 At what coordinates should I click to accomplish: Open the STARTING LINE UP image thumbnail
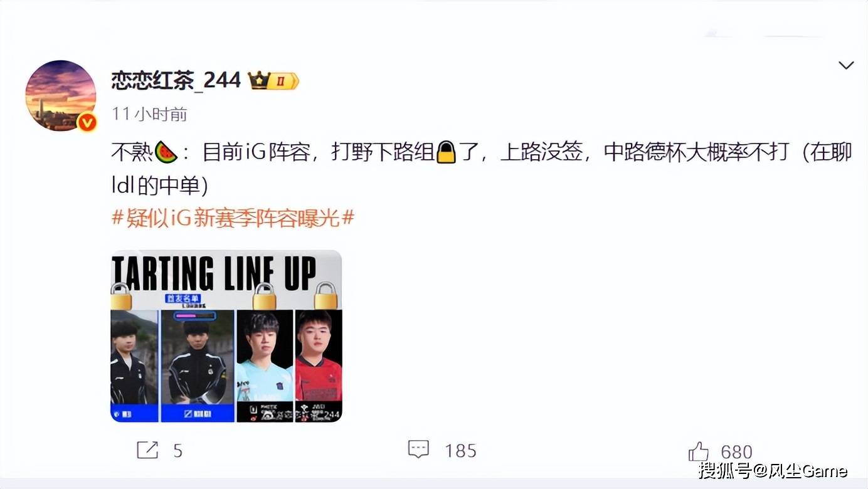[x=226, y=336]
